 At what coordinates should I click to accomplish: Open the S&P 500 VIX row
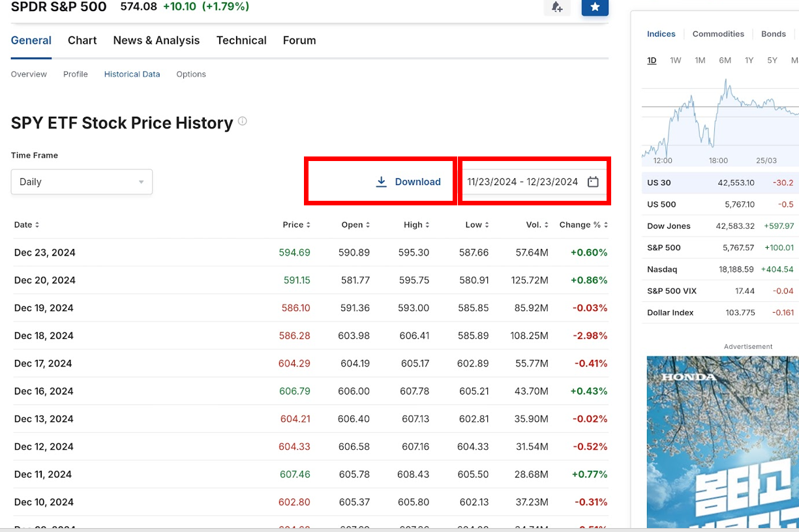click(x=720, y=291)
